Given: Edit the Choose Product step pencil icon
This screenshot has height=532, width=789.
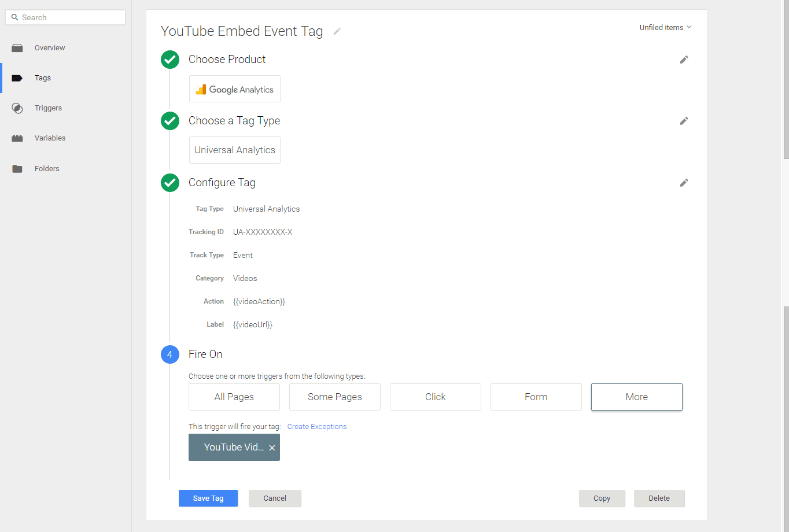Looking at the screenshot, I should click(x=684, y=59).
